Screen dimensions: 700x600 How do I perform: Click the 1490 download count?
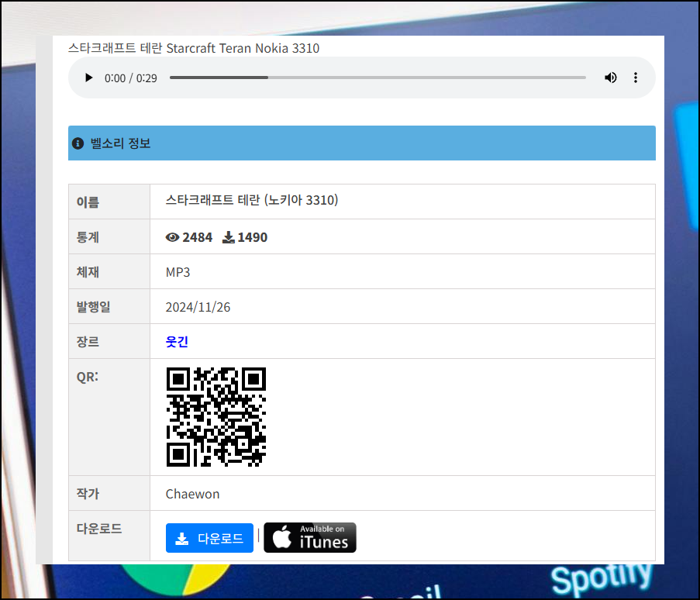tap(252, 237)
